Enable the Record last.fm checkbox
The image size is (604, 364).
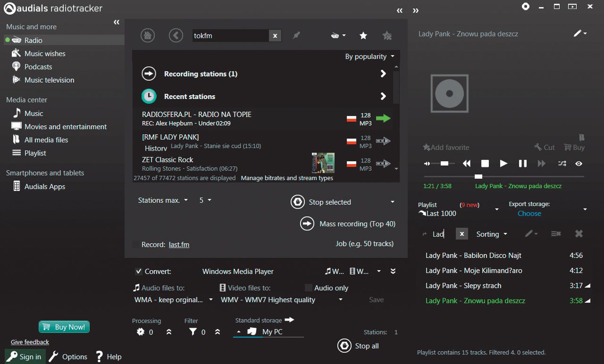click(x=136, y=245)
